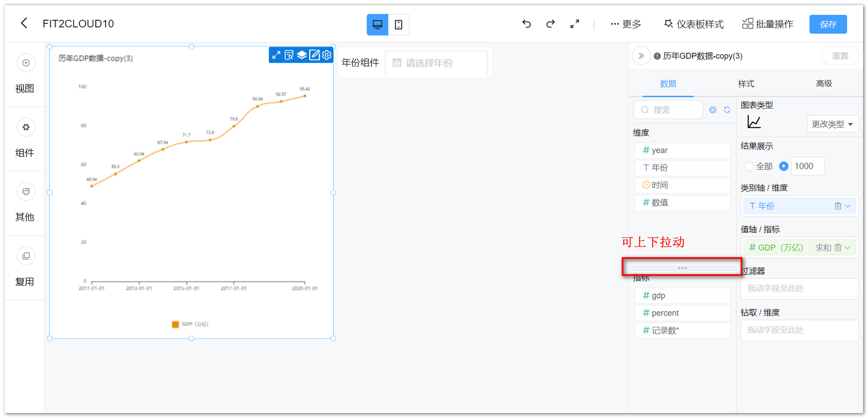Go back using the left arrow
Image resolution: width=868 pixels, height=418 pixels.
tap(24, 24)
